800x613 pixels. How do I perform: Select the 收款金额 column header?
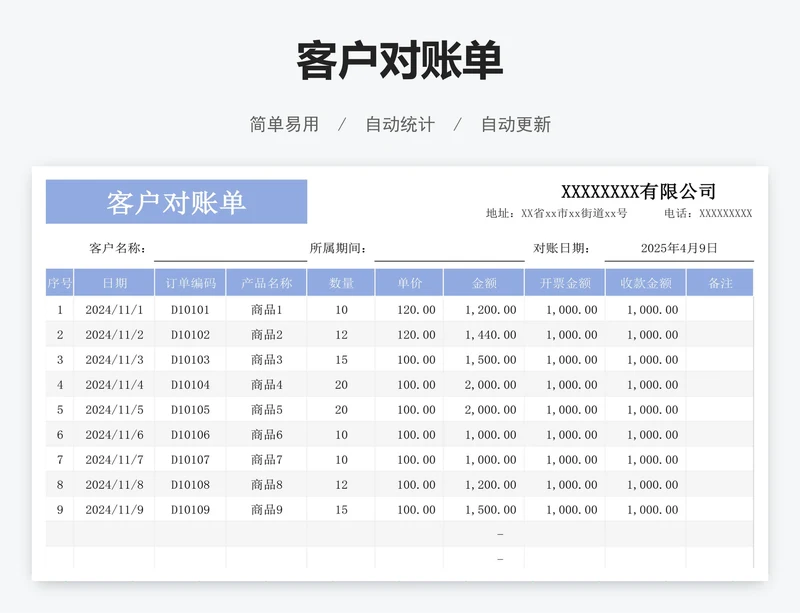645,283
